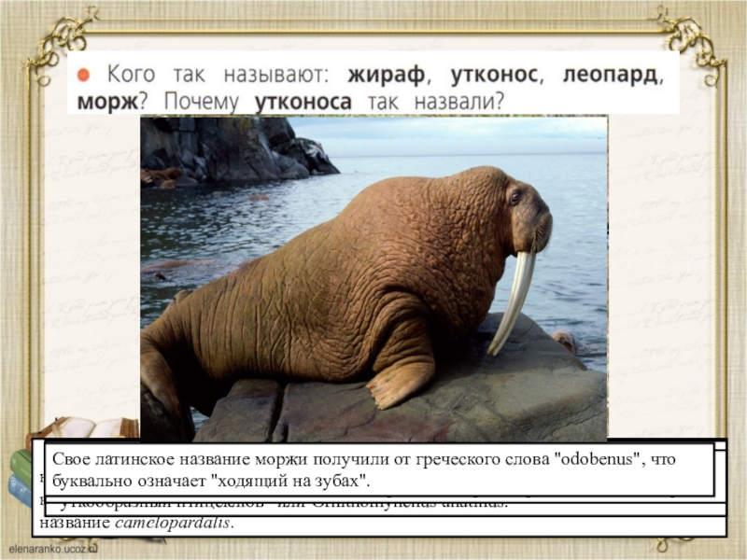Screen dimensions: 747x560
Task: Click the bold word "утконоса"
Action: [x=303, y=102]
